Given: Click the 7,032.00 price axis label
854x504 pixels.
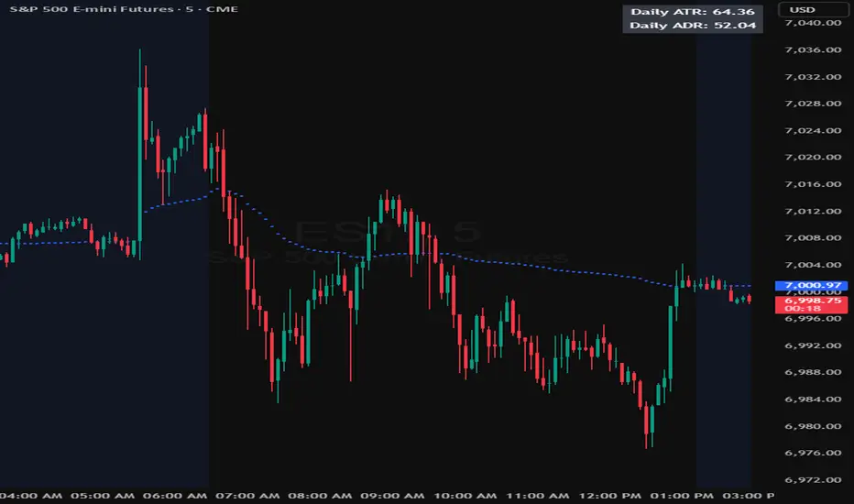Looking at the screenshot, I should 813,76.
